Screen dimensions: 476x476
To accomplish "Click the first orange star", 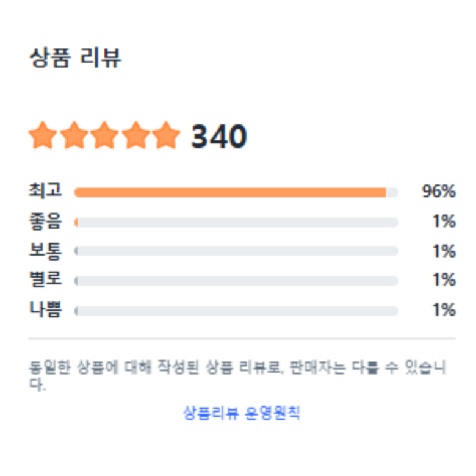I will coord(43,135).
